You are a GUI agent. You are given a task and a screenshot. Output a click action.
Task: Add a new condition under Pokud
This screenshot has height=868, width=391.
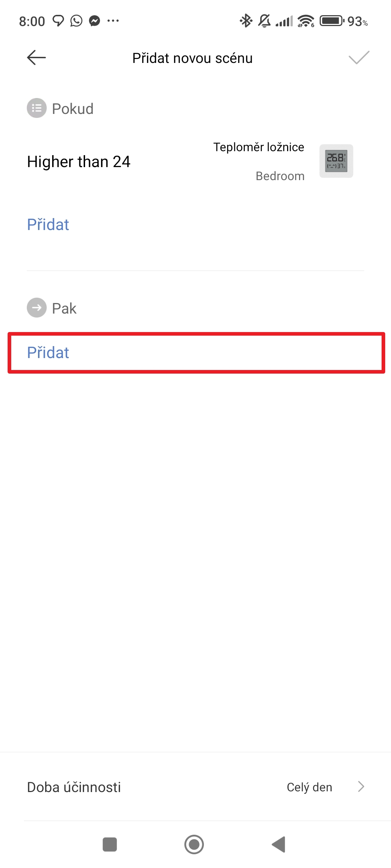pyautogui.click(x=48, y=225)
